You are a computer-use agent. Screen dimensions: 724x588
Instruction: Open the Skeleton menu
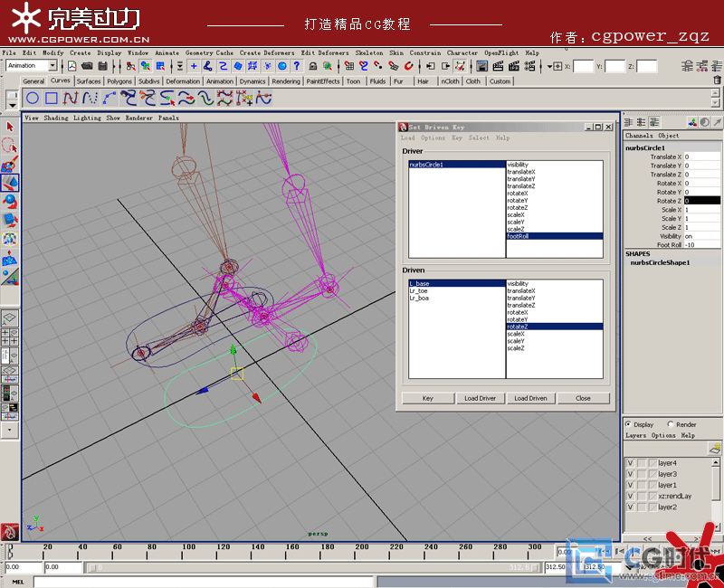[369, 53]
